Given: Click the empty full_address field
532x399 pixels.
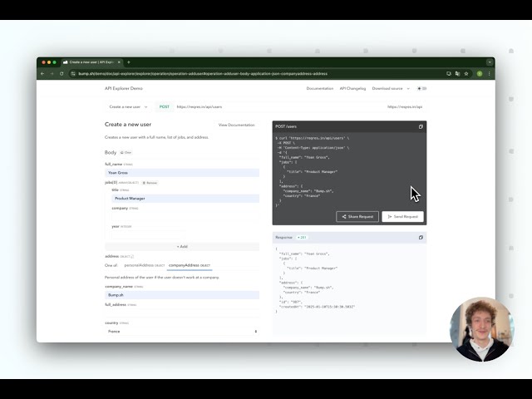Looking at the screenshot, I should (x=182, y=313).
